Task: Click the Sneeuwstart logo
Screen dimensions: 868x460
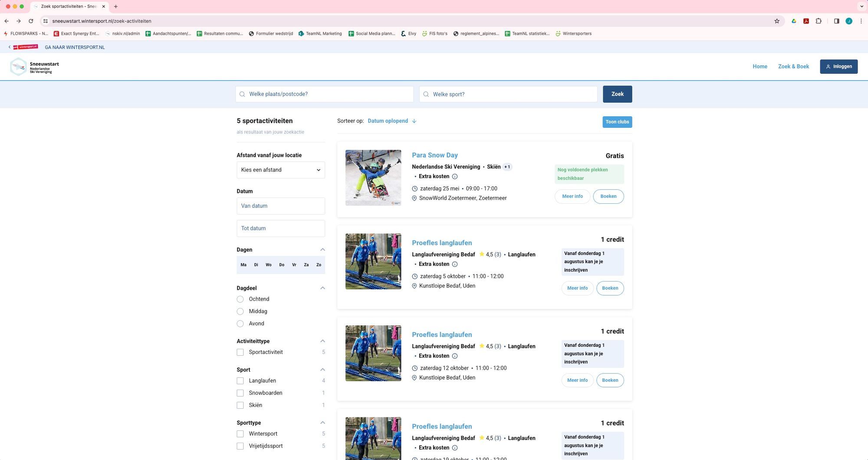Action: pos(35,67)
